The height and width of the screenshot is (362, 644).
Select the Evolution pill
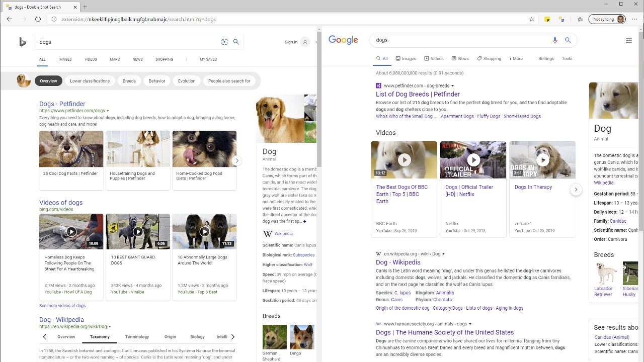click(187, 81)
